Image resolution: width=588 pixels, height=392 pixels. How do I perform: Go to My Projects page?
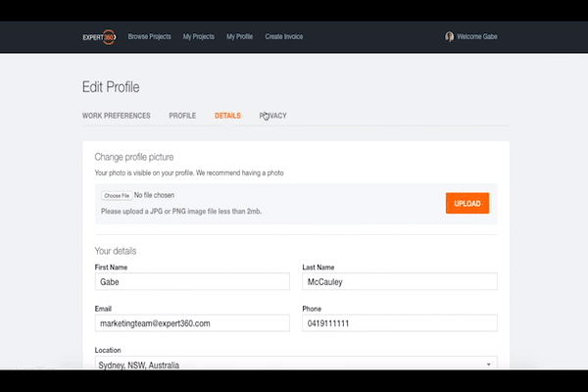point(198,37)
